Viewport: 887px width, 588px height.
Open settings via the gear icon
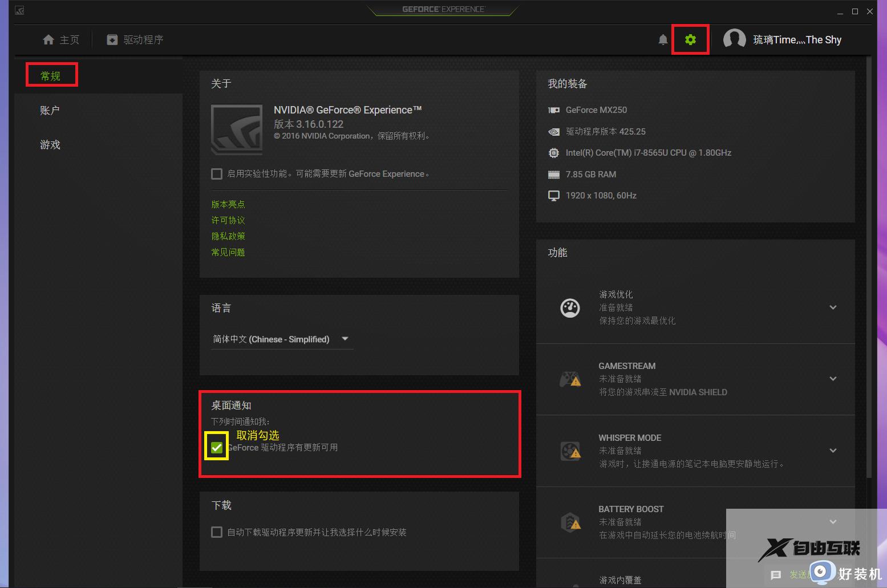coord(690,39)
